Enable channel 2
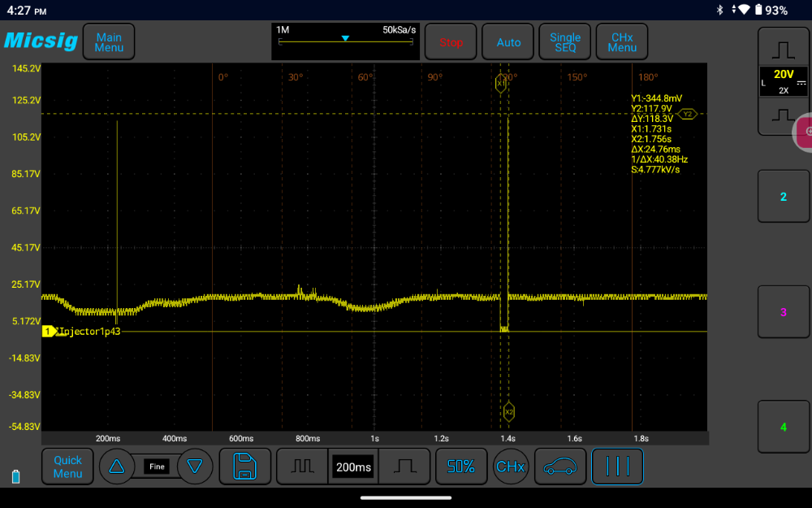This screenshot has width=812, height=508. click(x=784, y=197)
